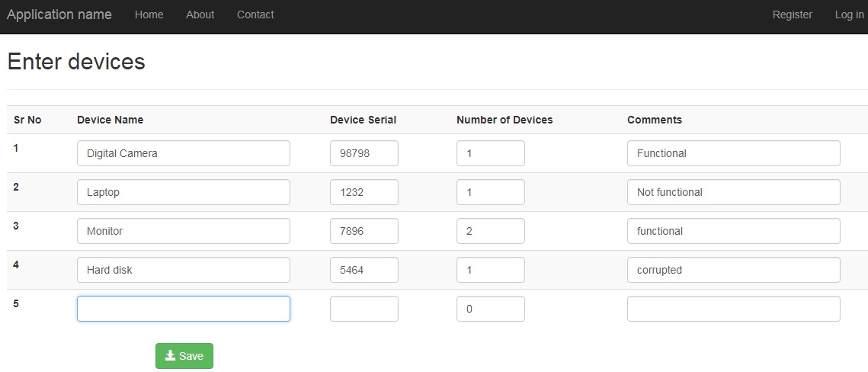The width and height of the screenshot is (868, 372).
Task: Click the Not functional comments field
Action: [x=733, y=192]
